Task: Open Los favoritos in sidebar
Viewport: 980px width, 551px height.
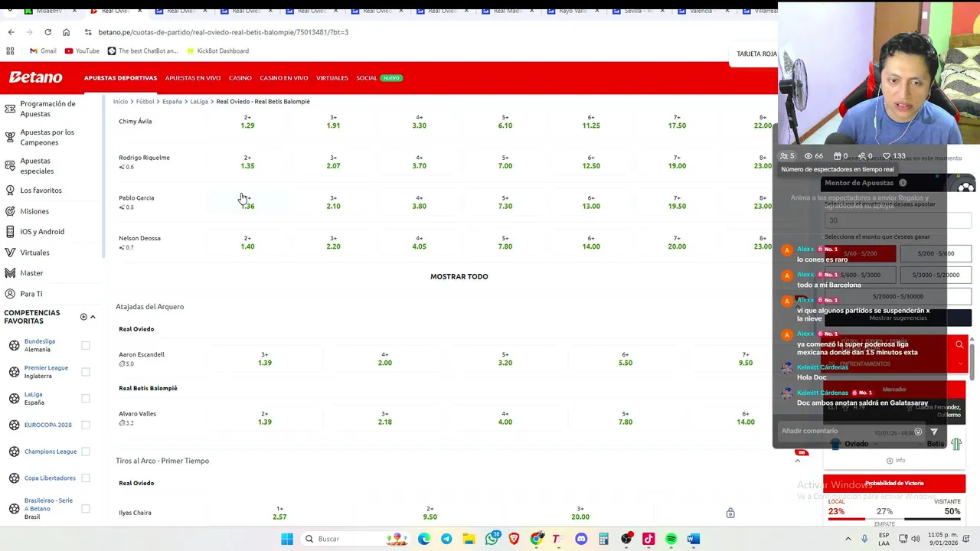Action: click(x=41, y=191)
